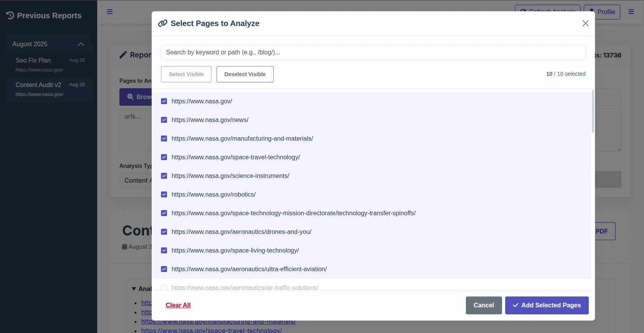Click the search by keyword or path field

[x=373, y=52]
